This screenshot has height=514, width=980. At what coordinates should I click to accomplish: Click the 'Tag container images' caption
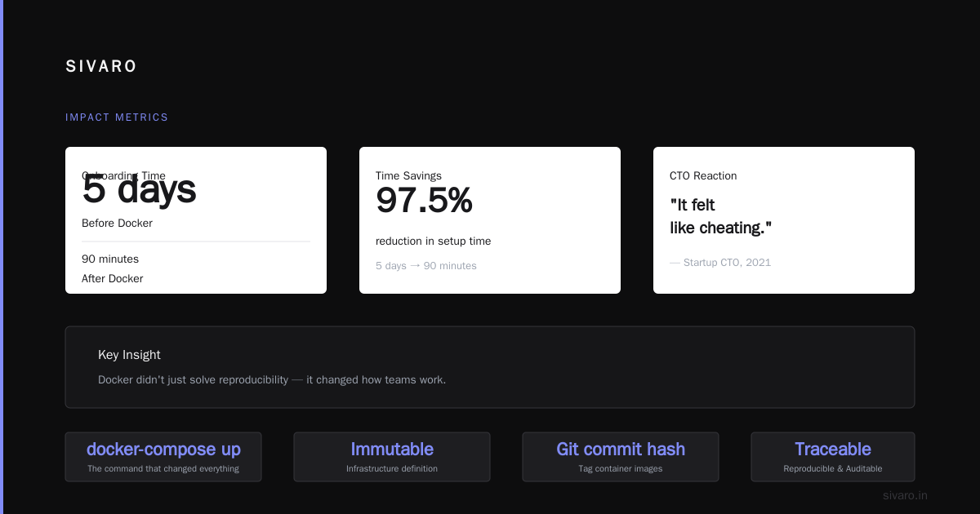tap(621, 469)
